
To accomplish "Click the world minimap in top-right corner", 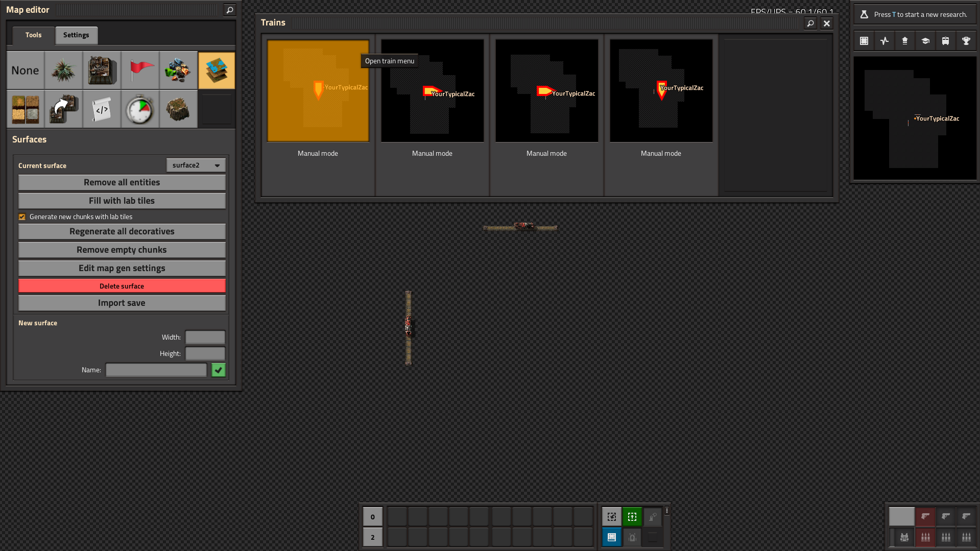I will [915, 118].
